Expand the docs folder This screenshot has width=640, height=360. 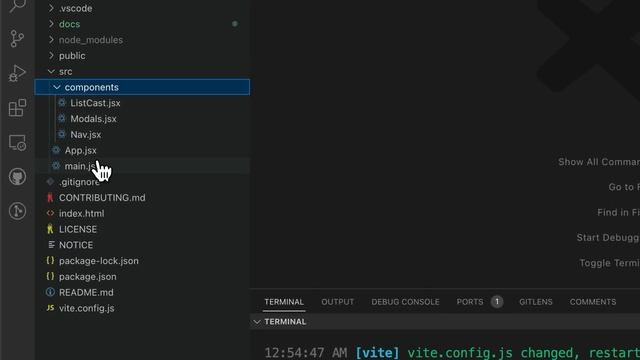pos(142,24)
